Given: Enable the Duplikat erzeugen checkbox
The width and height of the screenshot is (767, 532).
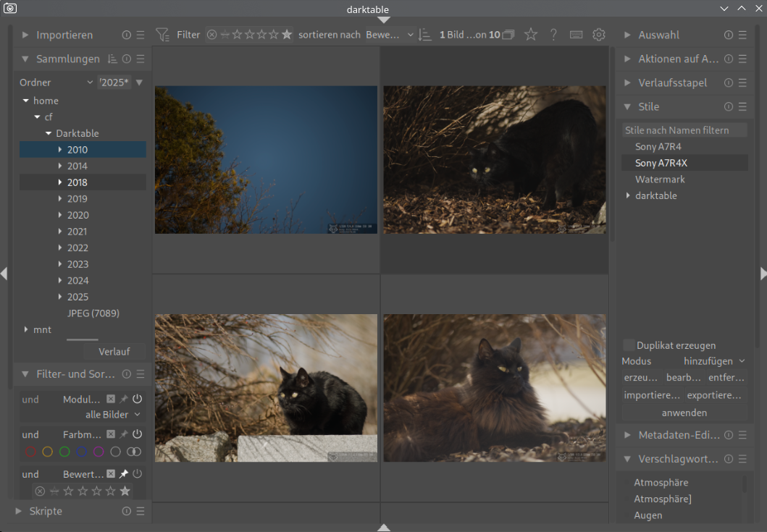Looking at the screenshot, I should click(x=629, y=345).
